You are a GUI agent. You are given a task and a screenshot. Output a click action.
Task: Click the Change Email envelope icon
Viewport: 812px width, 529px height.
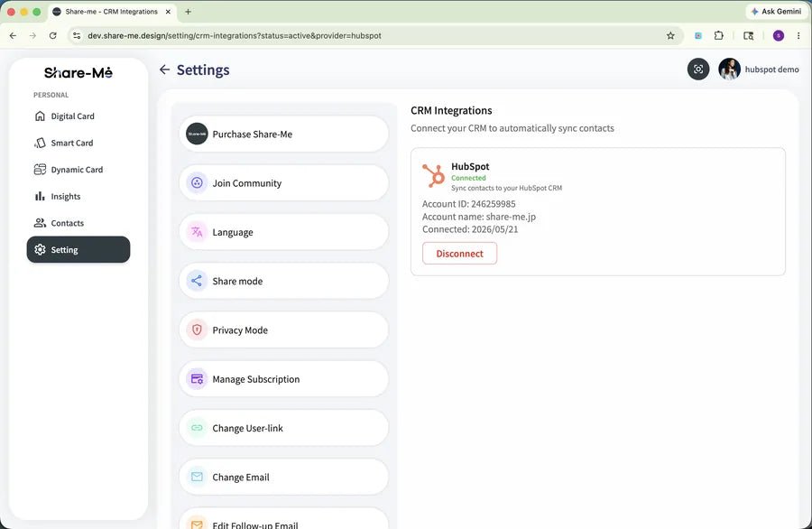[x=197, y=477]
